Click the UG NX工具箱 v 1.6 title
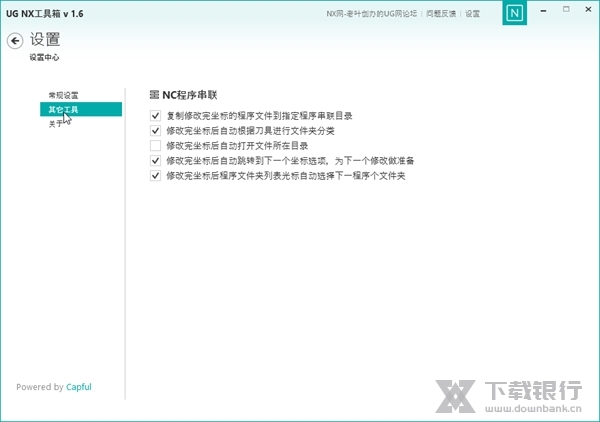 click(x=44, y=14)
